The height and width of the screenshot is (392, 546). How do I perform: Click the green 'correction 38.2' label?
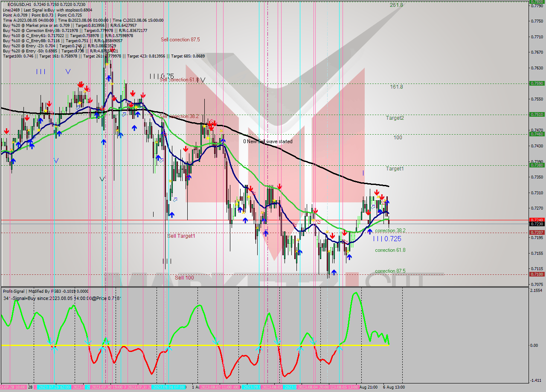(x=390, y=231)
